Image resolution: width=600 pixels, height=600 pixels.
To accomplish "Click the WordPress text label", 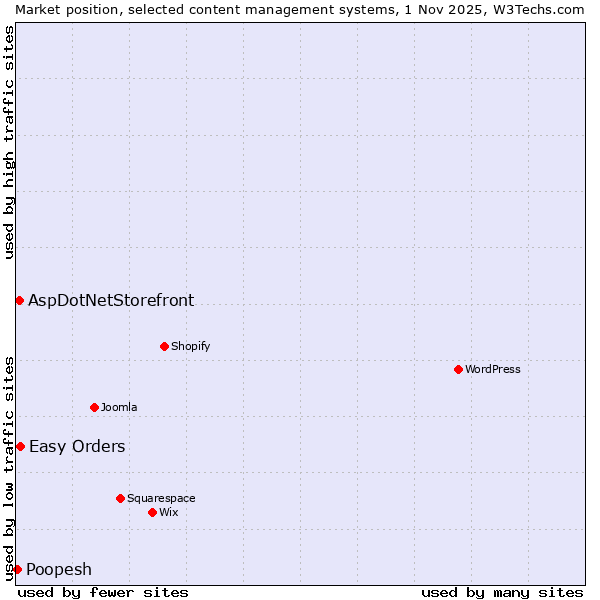I will pyautogui.click(x=493, y=369).
